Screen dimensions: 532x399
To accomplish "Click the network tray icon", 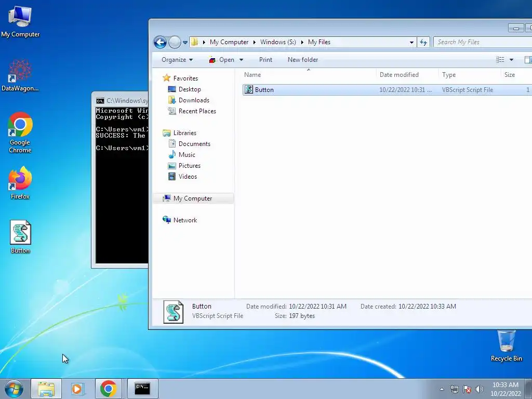I will pyautogui.click(x=454, y=389).
